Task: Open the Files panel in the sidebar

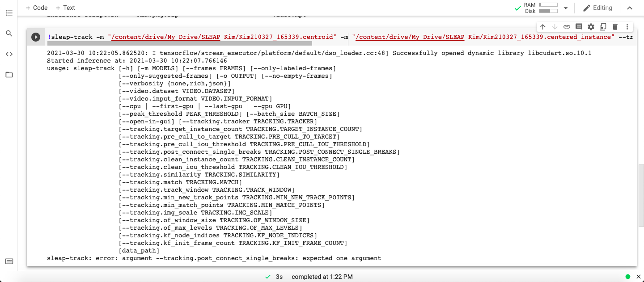Action: pos(9,75)
